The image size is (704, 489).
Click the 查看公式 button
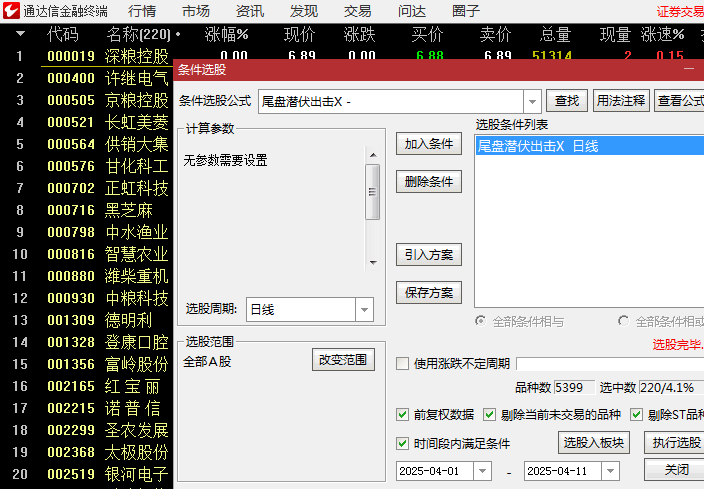(x=679, y=101)
